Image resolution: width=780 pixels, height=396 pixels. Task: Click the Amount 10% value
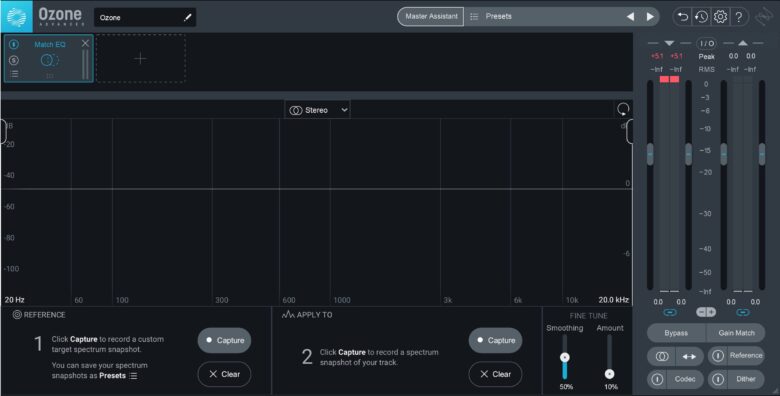(610, 387)
